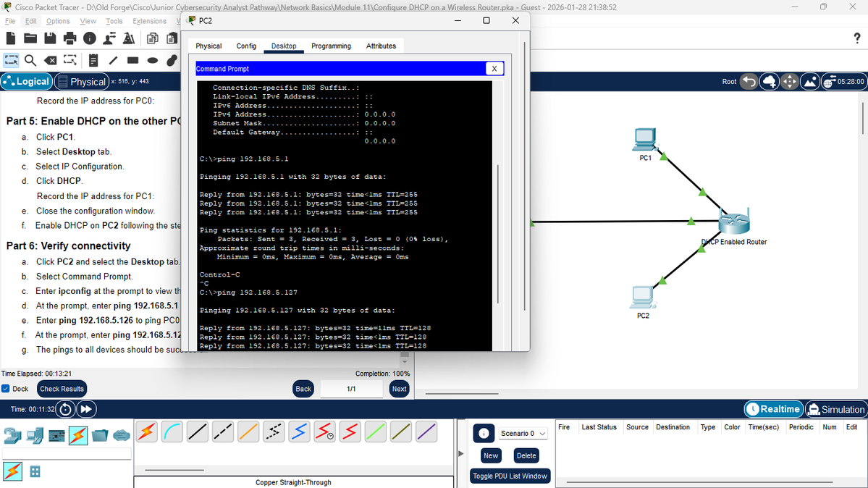Open the File menu
This screenshot has width=868, height=488.
[x=11, y=21]
